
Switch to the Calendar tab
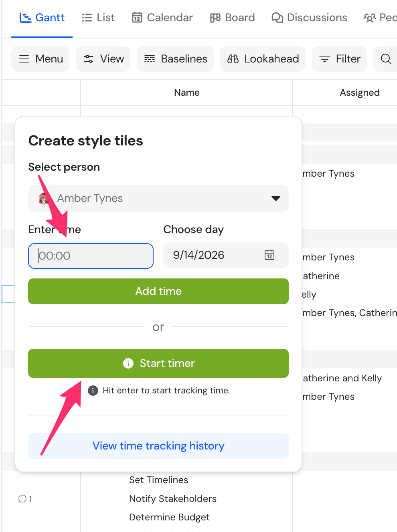click(162, 18)
